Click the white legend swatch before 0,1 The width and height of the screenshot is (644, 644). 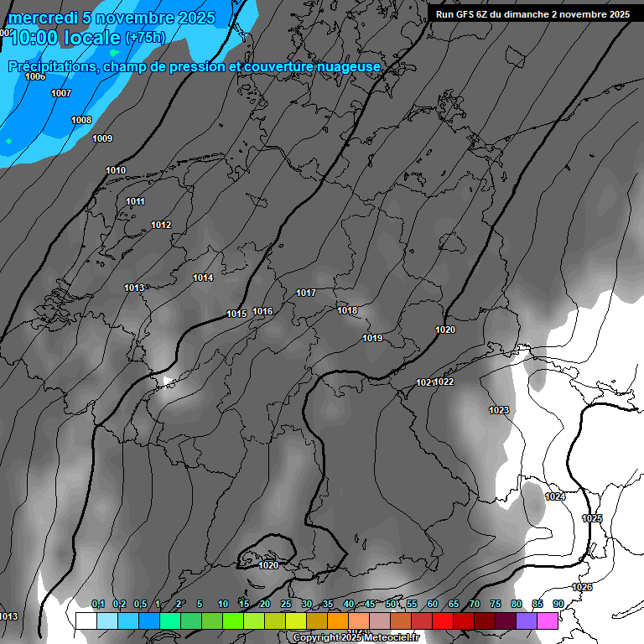click(x=86, y=621)
